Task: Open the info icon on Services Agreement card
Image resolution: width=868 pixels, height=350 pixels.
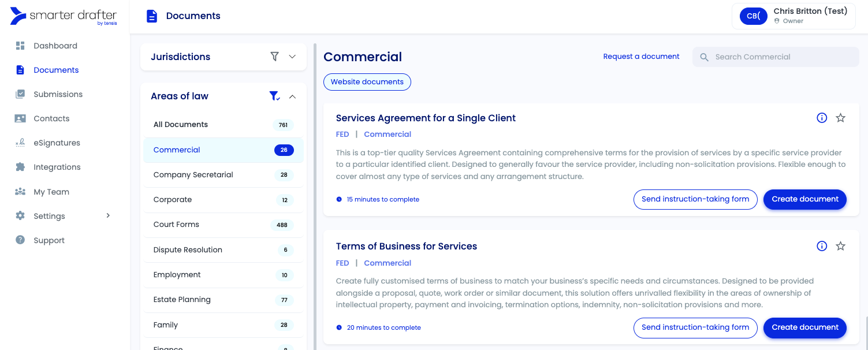Action: coord(822,117)
